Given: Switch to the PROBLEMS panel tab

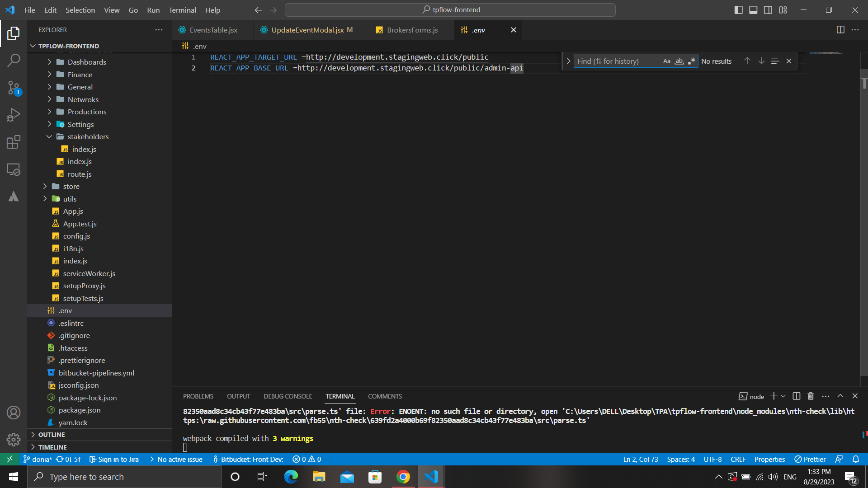Looking at the screenshot, I should coord(198,396).
